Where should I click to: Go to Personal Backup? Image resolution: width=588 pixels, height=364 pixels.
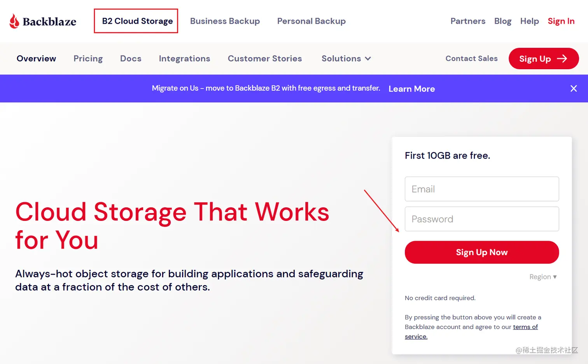311,21
